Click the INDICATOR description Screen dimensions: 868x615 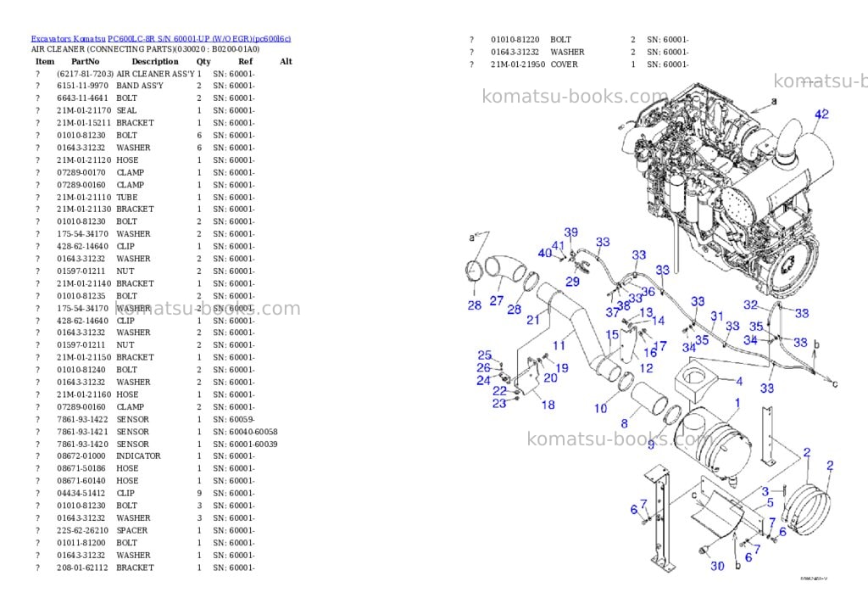138,456
